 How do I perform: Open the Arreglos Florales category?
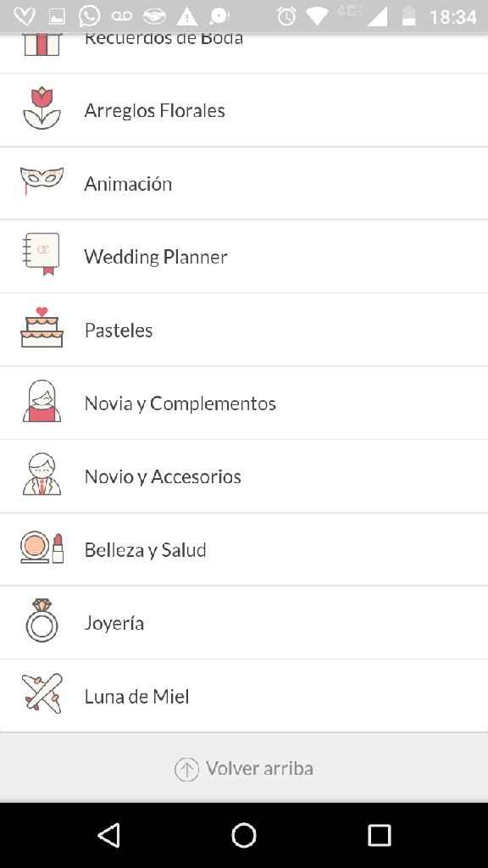(x=244, y=110)
